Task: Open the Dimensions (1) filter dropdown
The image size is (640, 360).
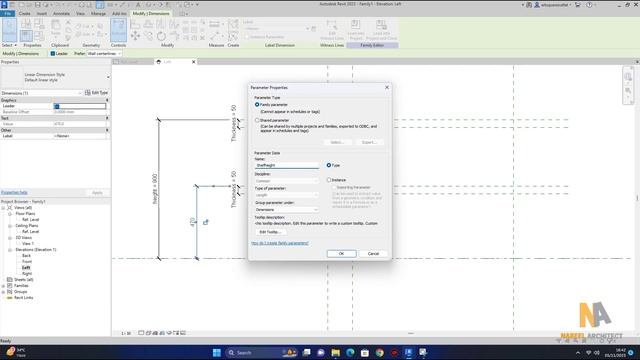Action: (41, 93)
